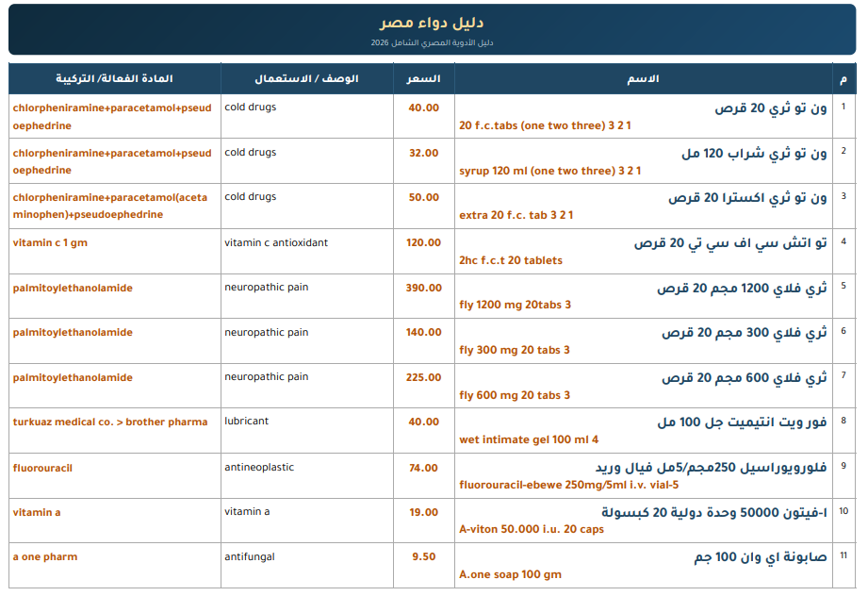Viewport: 868px width, 596px height.
Task: Click the subtitle دليل الأدوية المصري الشامل 2026
Action: click(432, 42)
